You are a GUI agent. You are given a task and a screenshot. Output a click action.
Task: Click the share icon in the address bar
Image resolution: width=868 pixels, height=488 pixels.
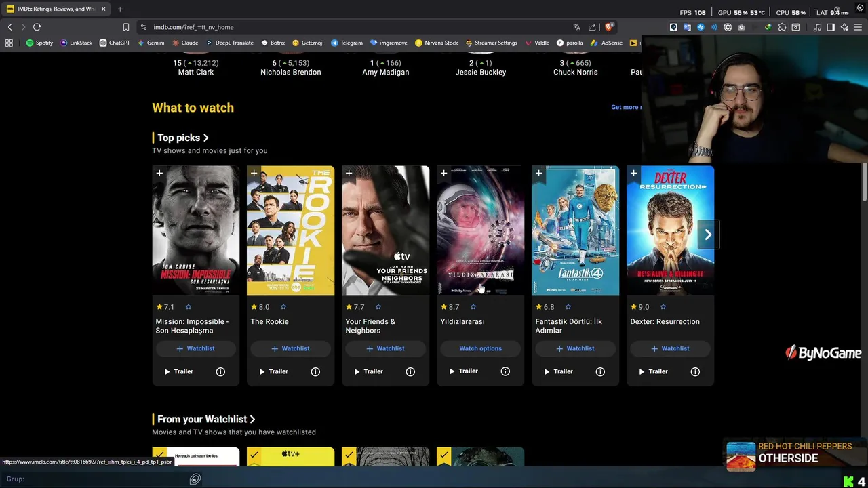coord(592,27)
